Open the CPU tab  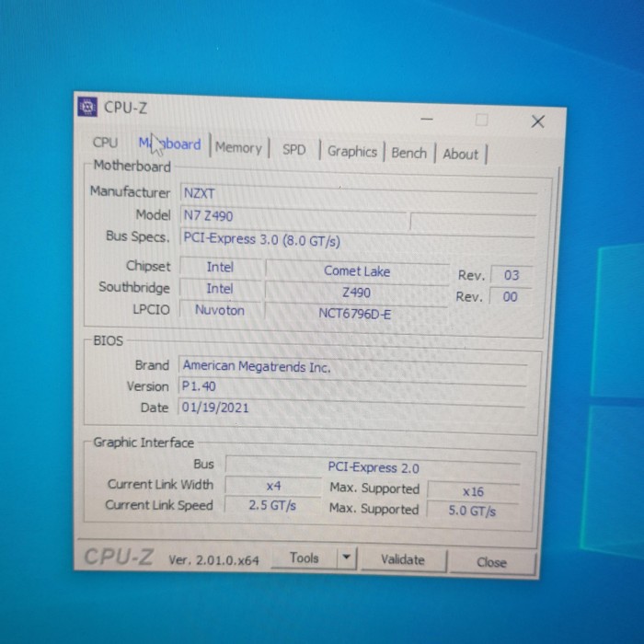point(105,143)
